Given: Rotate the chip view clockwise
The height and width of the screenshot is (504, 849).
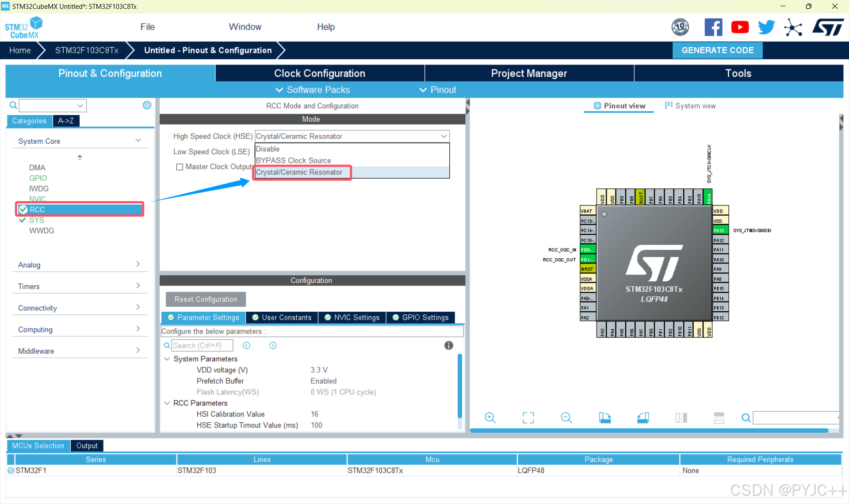Looking at the screenshot, I should click(604, 418).
